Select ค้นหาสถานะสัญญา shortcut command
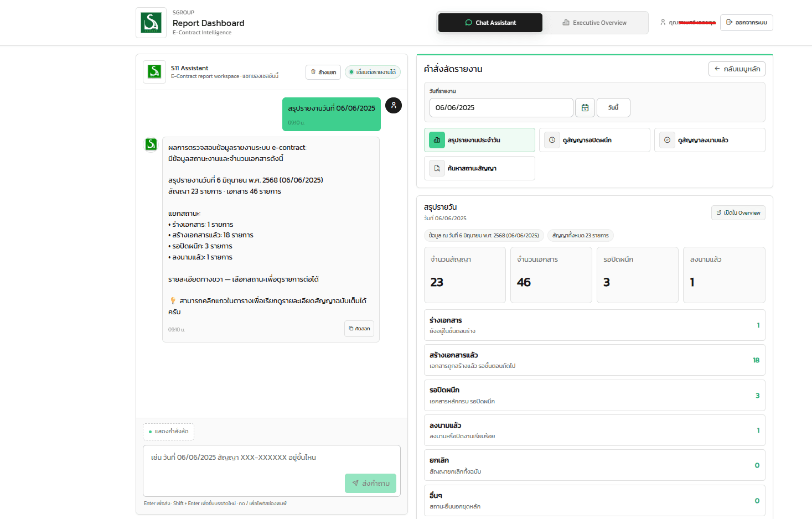Image resolution: width=812 pixels, height=519 pixels. point(479,168)
